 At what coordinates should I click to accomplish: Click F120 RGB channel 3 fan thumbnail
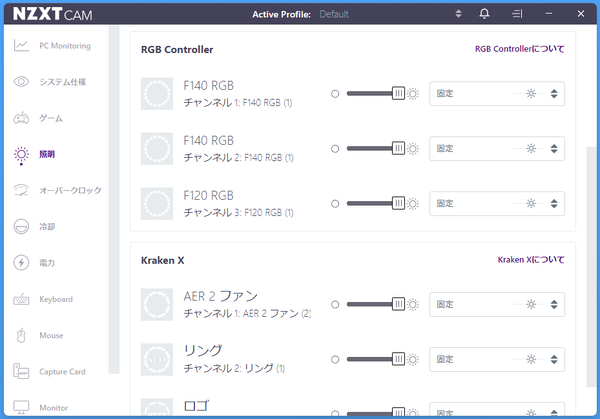click(x=157, y=204)
